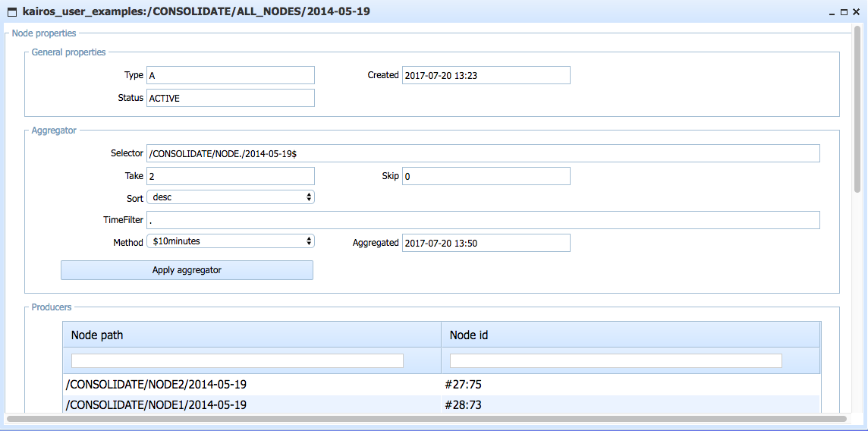Click the Node path filter box
868x431 pixels.
pyautogui.click(x=237, y=360)
